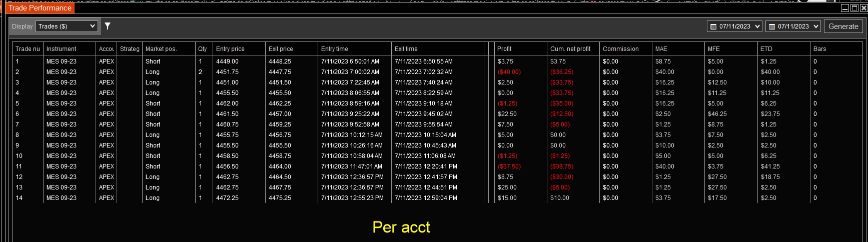Sort by the Exit price column header
Image resolution: width=868 pixels, height=242 pixels.
(292, 49)
